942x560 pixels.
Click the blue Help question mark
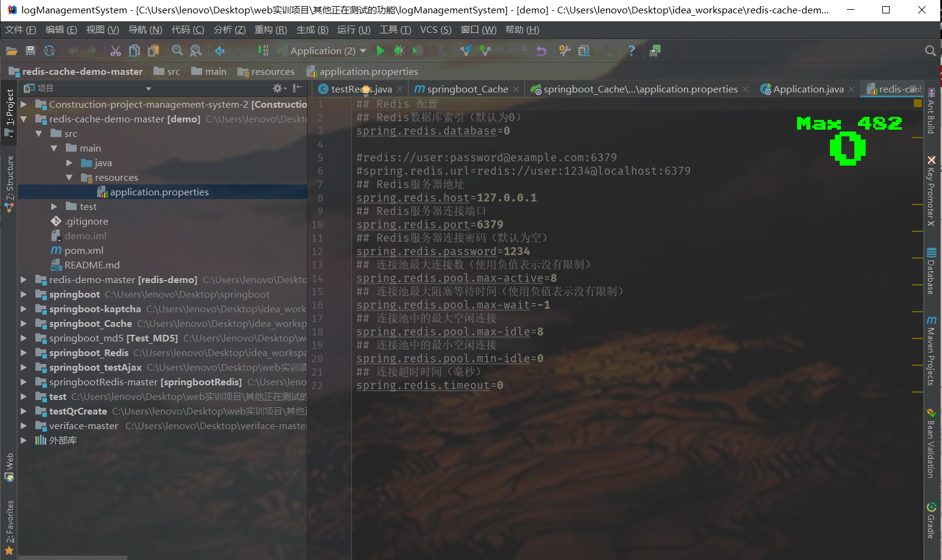pos(631,51)
